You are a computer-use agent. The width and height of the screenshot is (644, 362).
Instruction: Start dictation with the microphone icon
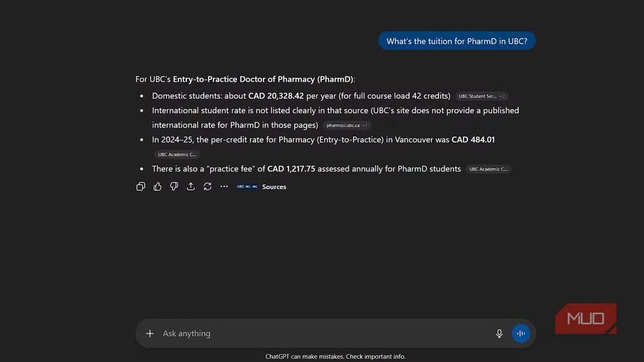(499, 334)
